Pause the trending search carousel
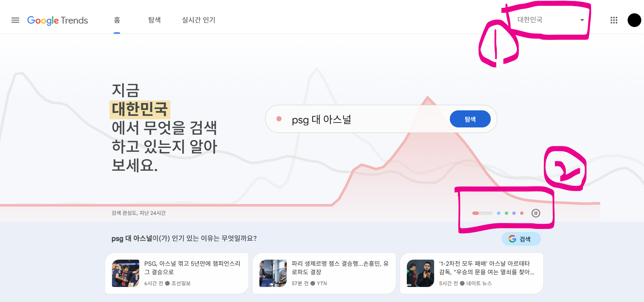The image size is (644, 302). (x=536, y=213)
